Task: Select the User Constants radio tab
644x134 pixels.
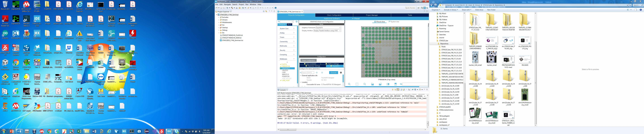Action: point(310,64)
